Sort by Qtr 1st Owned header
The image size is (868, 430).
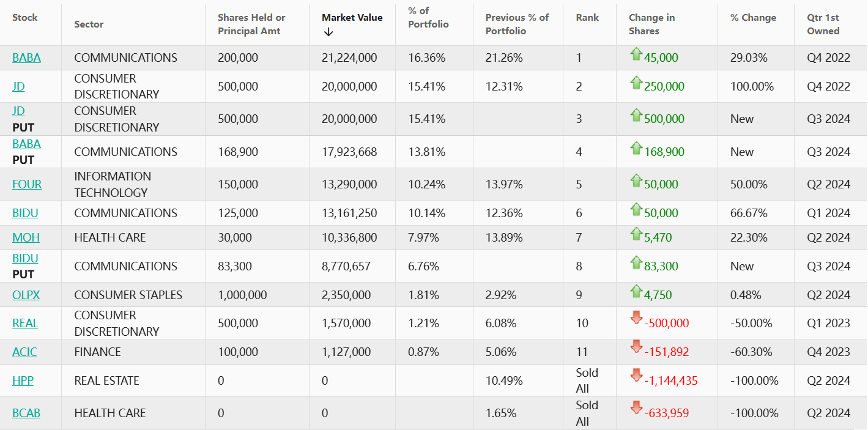click(823, 24)
